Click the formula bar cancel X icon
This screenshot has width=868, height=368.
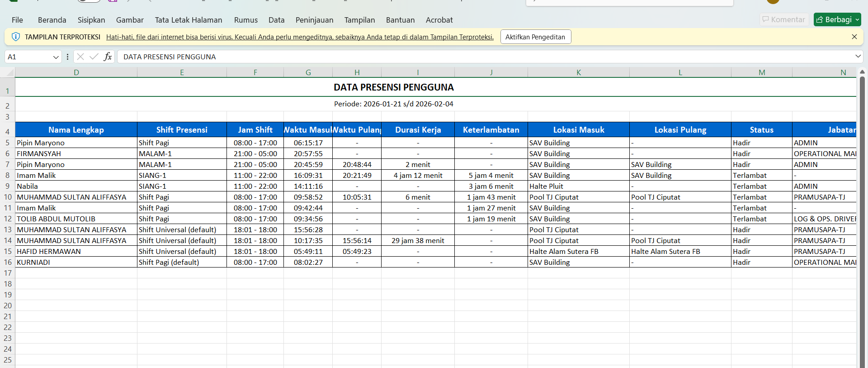80,57
